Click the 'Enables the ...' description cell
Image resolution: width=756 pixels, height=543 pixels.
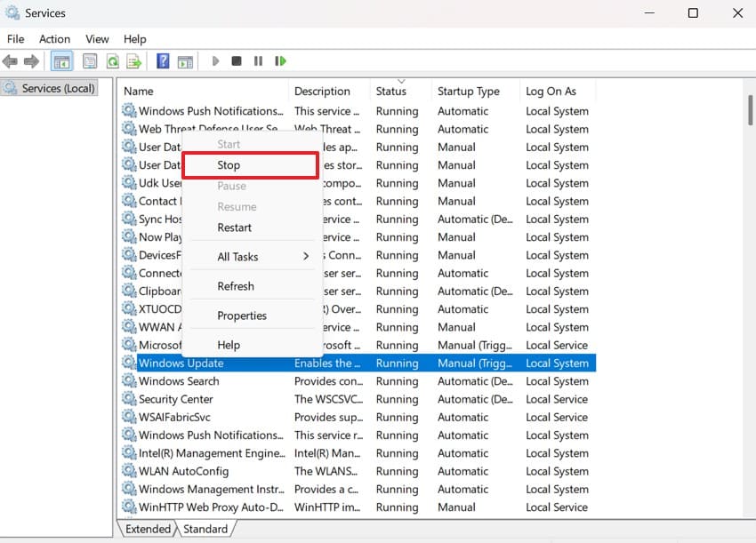click(x=327, y=363)
